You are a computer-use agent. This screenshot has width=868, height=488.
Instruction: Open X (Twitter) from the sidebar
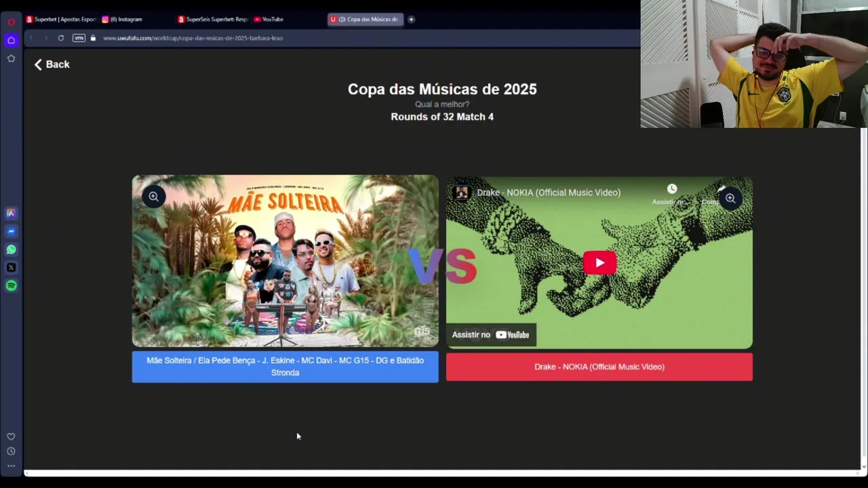[x=11, y=268]
